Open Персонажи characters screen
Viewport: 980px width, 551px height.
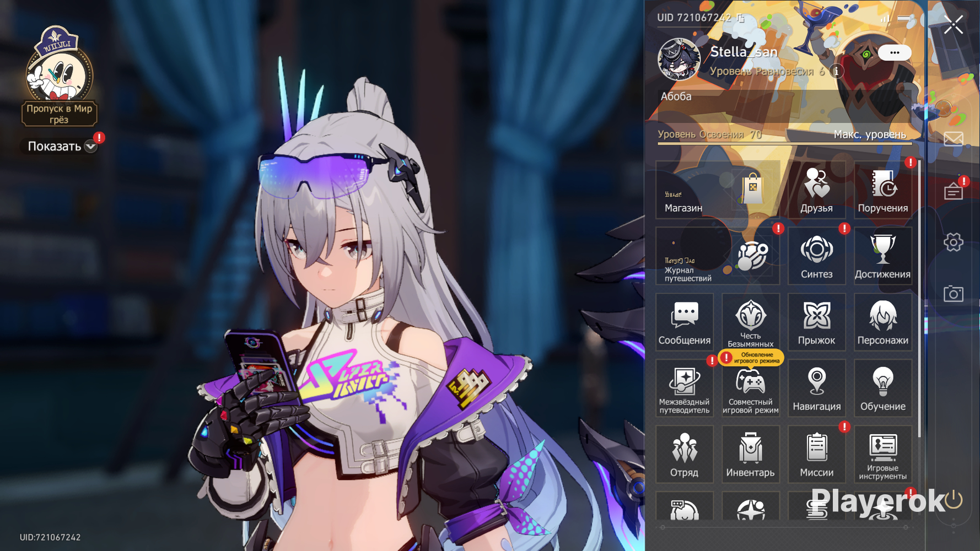tap(882, 322)
